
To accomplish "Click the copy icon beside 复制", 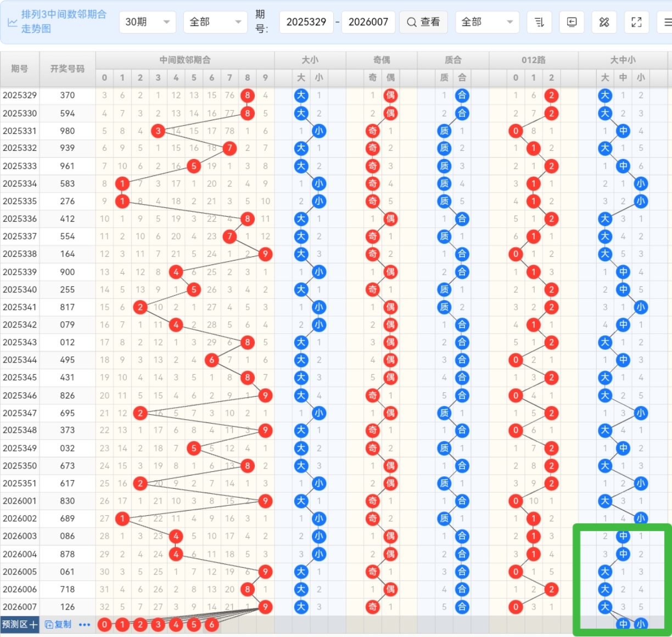I will coord(48,624).
